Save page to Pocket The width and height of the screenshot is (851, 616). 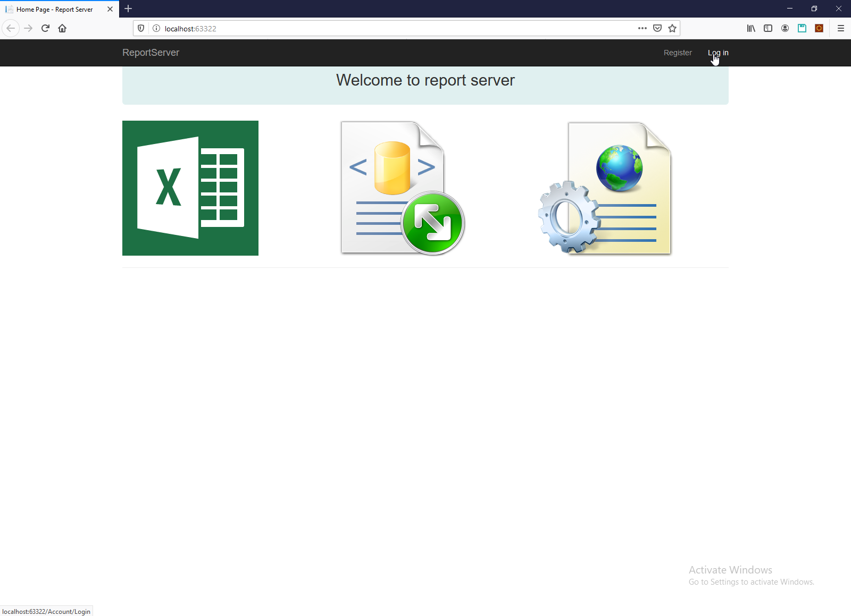click(x=657, y=28)
